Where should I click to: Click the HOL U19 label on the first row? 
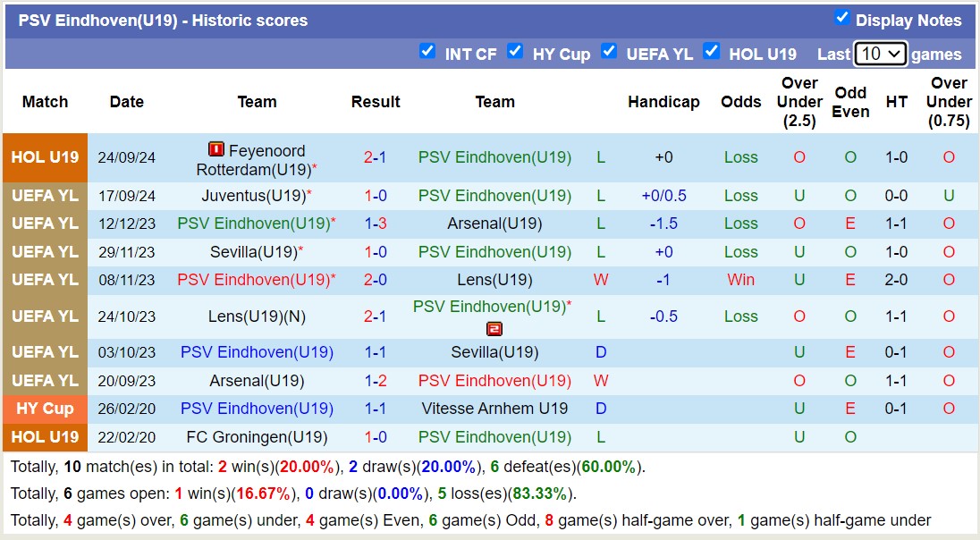coord(45,157)
